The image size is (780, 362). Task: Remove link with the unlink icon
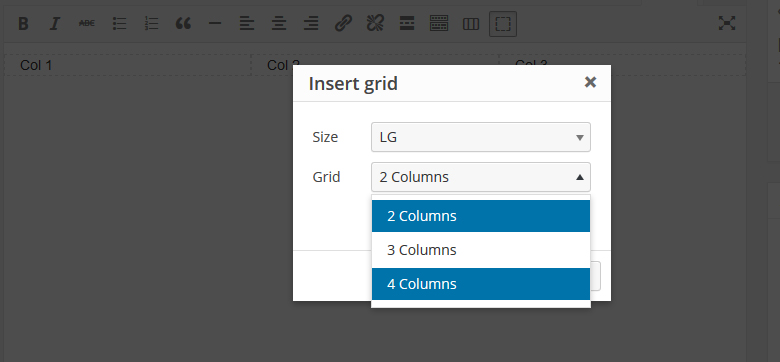pos(375,23)
